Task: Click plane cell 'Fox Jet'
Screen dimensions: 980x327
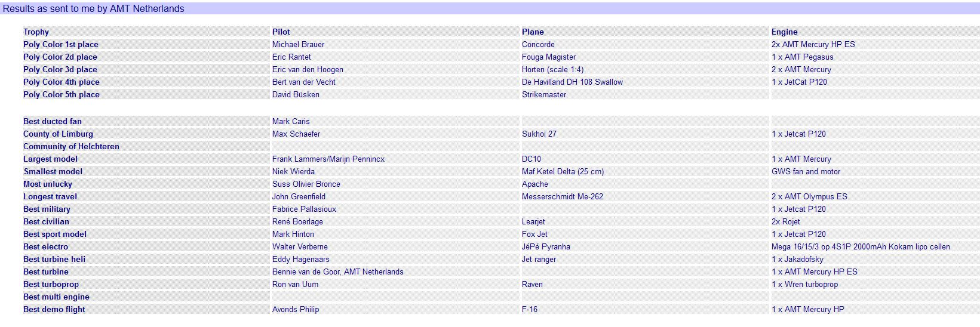Action: point(534,234)
